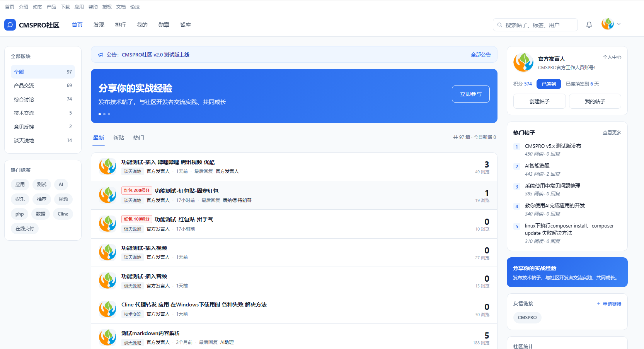Open avatar of 测试markdown内容解析 post
This screenshot has height=349, width=644.
click(x=107, y=337)
